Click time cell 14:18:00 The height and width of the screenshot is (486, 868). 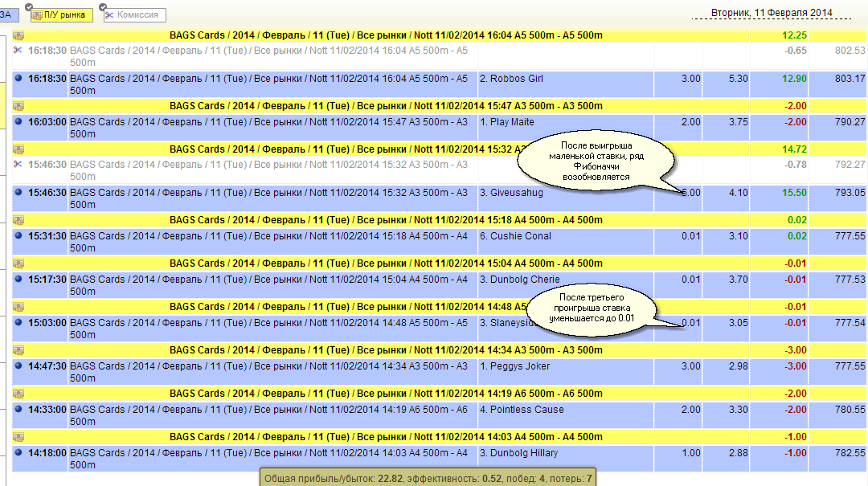[47, 453]
